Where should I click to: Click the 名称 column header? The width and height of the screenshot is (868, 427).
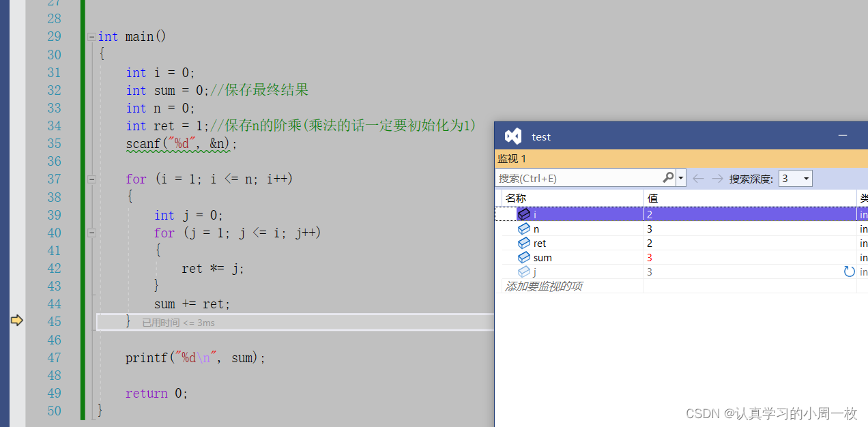(x=516, y=198)
